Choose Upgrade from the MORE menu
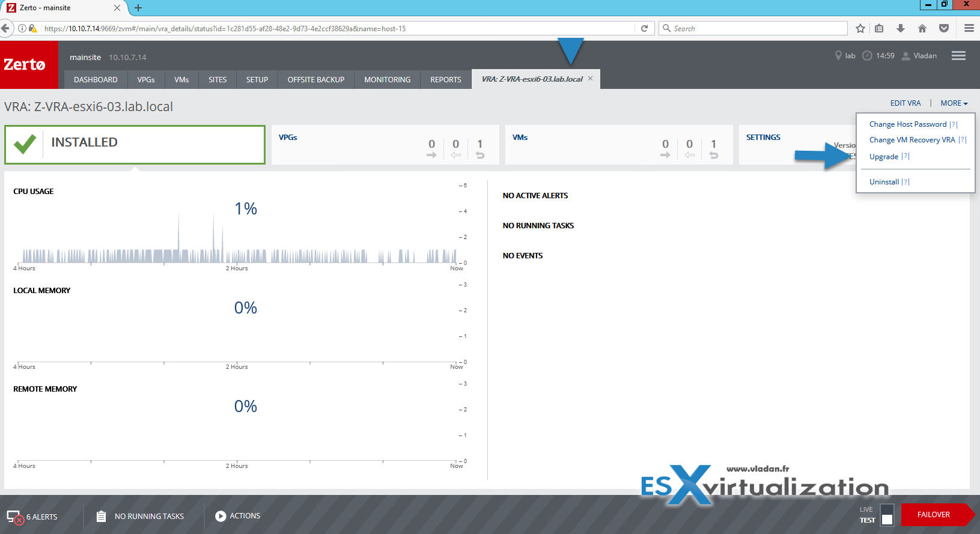This screenshot has width=980, height=534. [x=884, y=157]
